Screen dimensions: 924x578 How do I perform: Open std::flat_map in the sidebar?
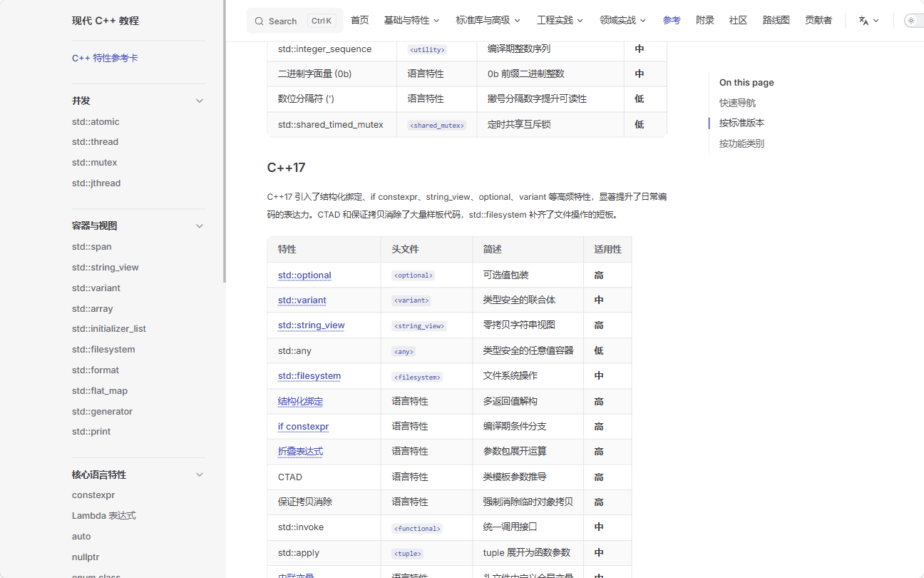pos(100,391)
